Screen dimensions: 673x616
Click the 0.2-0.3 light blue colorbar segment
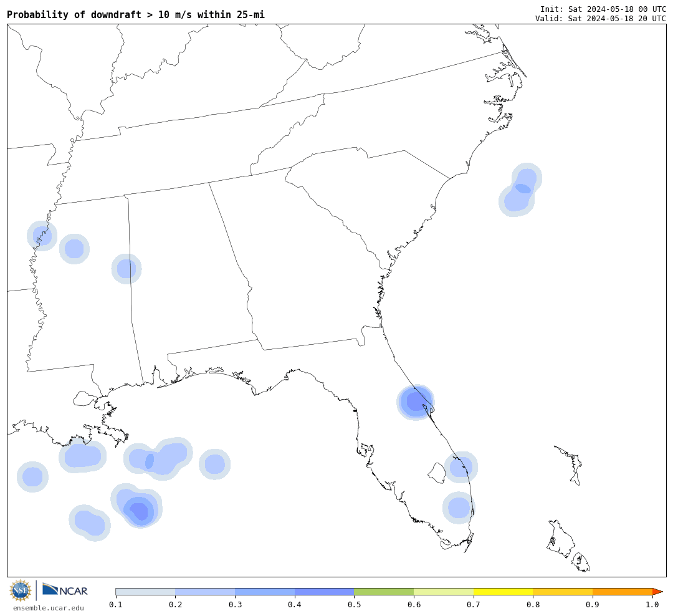point(205,592)
